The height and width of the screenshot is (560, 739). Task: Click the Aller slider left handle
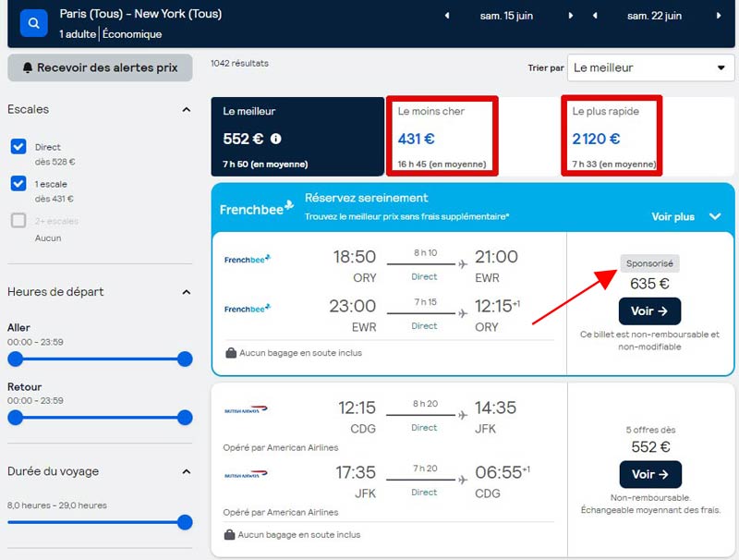tap(16, 359)
